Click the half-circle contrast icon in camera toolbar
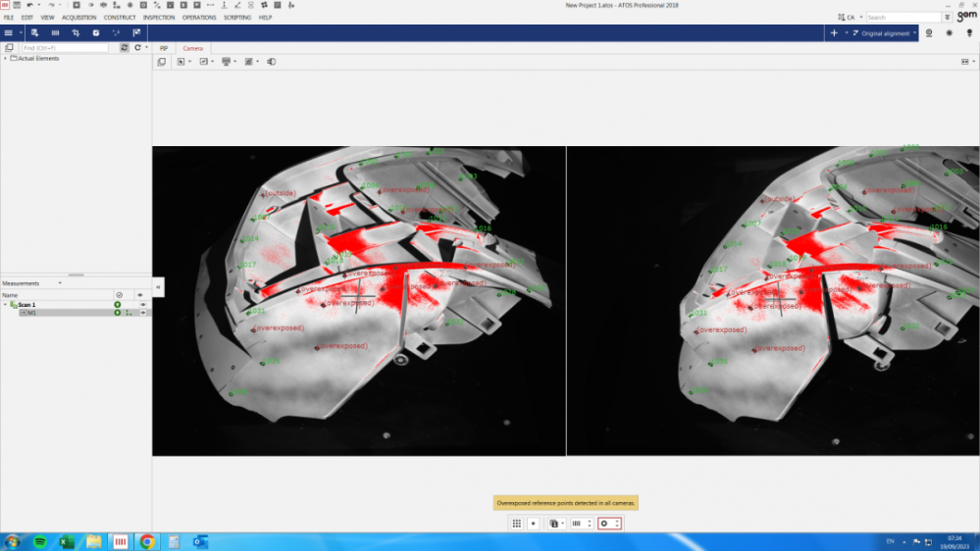 point(272,62)
